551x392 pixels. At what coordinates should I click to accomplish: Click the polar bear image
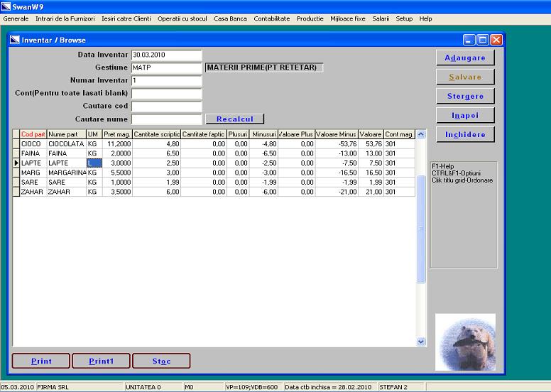465,342
